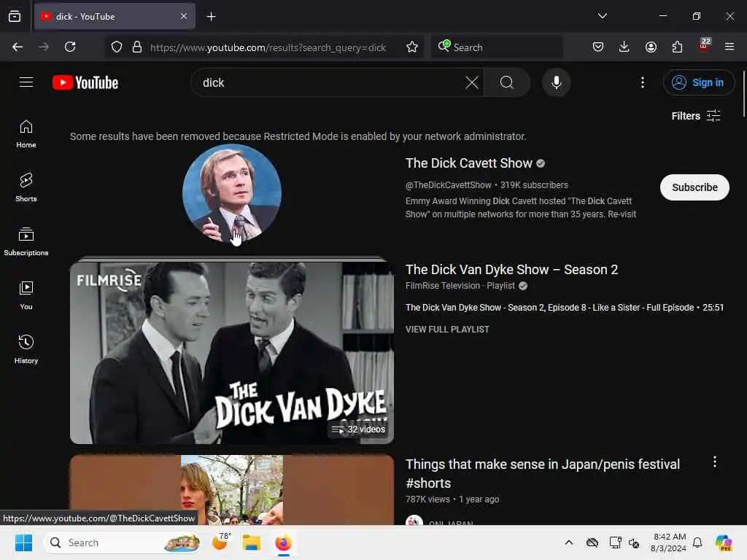Screen dimensions: 747x560
Task: Show hidden system tray icons
Action: [x=569, y=542]
